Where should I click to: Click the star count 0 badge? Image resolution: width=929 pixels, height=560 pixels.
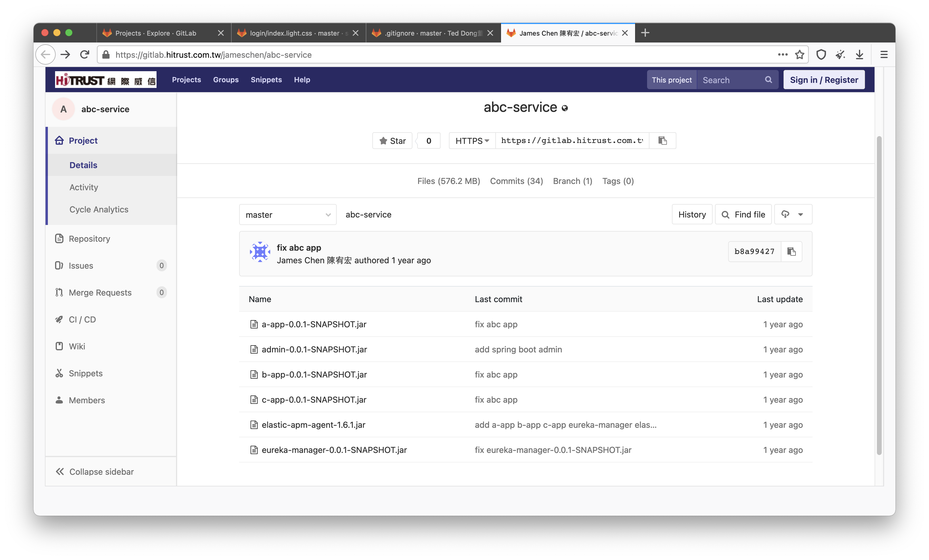click(429, 141)
